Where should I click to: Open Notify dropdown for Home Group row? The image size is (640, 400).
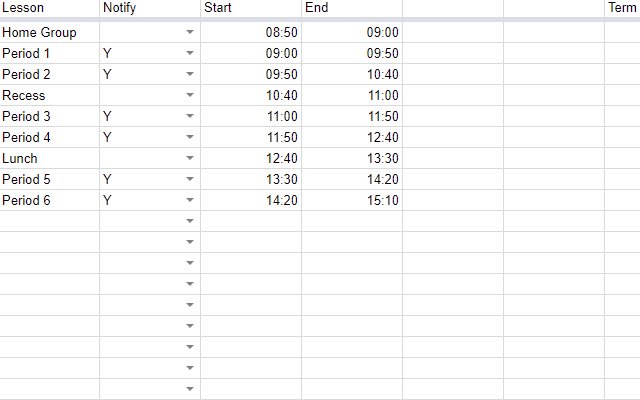(x=190, y=32)
